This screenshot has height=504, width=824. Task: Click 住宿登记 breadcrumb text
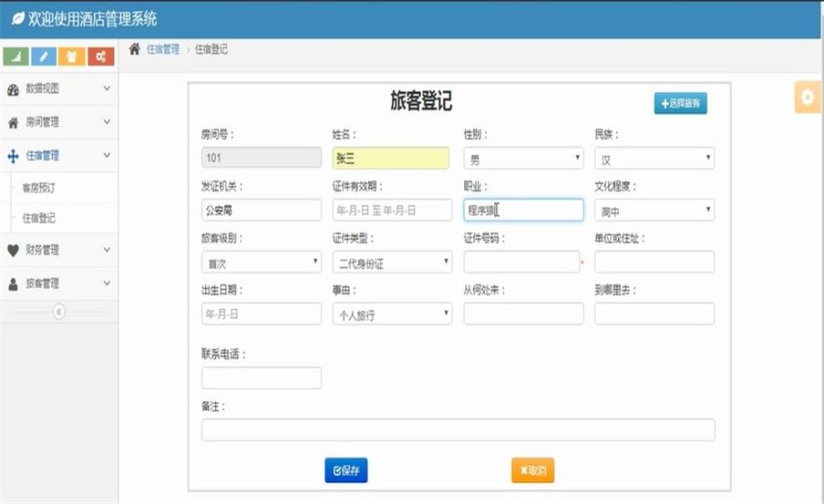pos(211,49)
